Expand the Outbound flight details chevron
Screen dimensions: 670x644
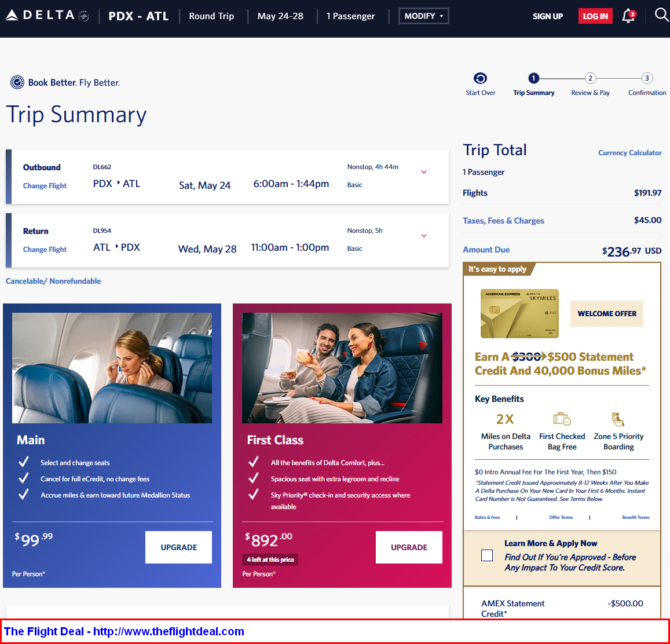pos(424,172)
